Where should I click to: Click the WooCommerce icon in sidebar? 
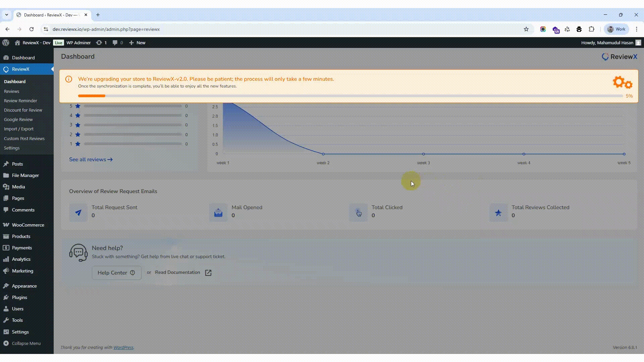point(6,225)
